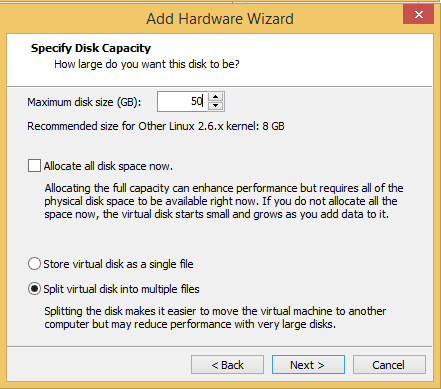This screenshot has height=389, width=441.
Task: Click the splitting the disk description paragraph
Action: [x=215, y=317]
